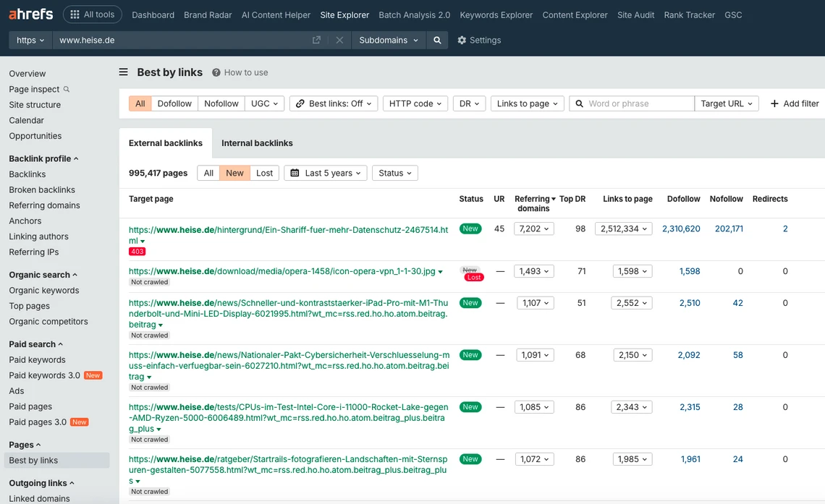Click the How to use help icon
Screen dimensions: 825x504
tap(216, 72)
